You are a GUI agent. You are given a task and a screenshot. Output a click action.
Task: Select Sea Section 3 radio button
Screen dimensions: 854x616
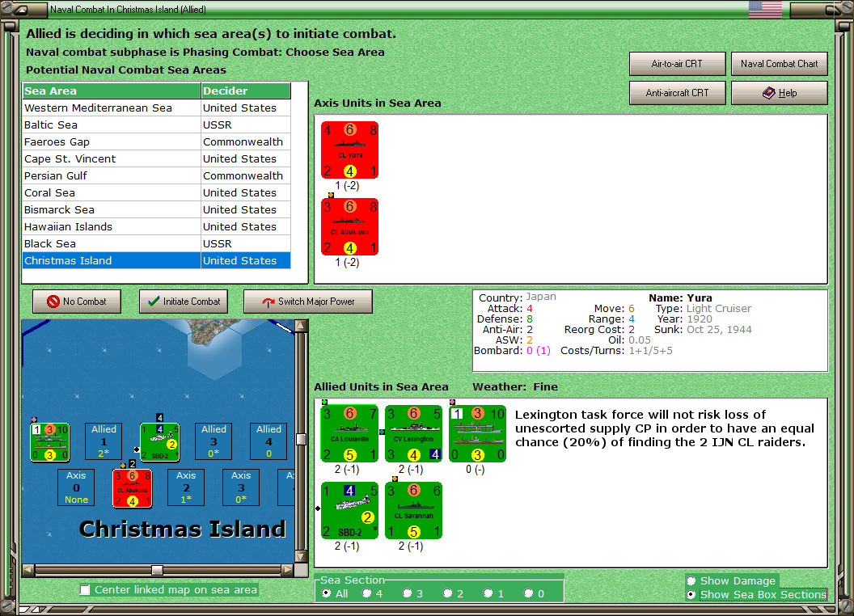[407, 593]
